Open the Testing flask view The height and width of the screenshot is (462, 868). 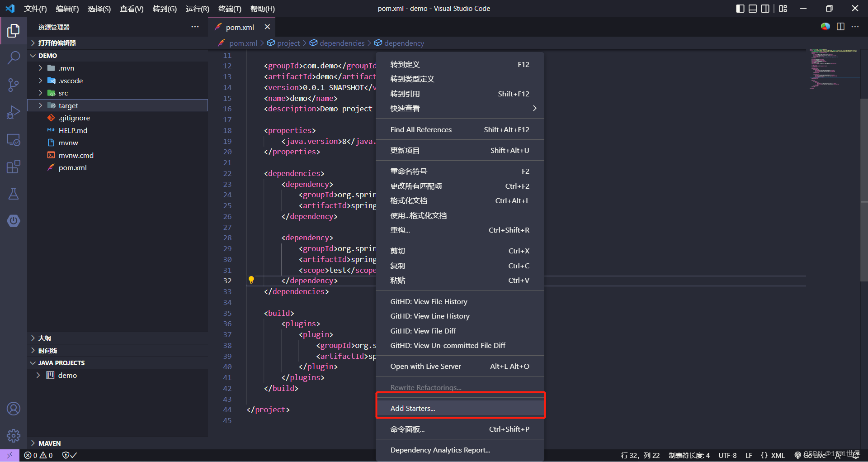(x=14, y=194)
